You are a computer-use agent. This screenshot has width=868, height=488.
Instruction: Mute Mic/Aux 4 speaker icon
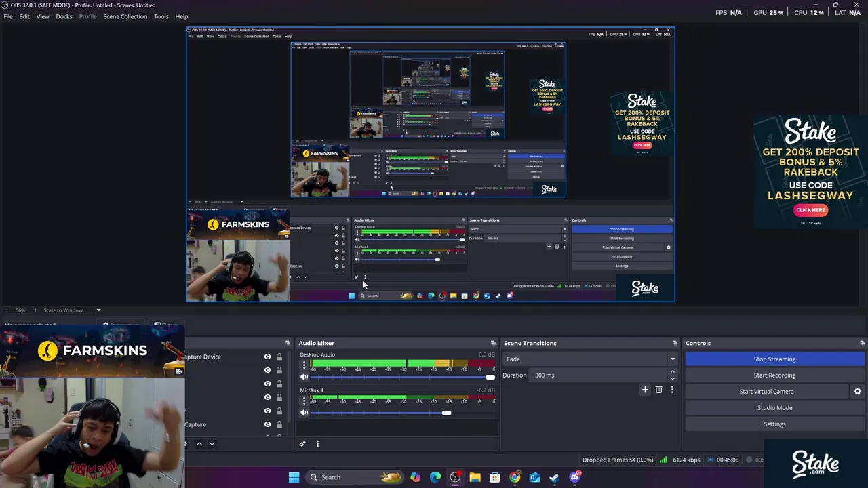click(304, 413)
